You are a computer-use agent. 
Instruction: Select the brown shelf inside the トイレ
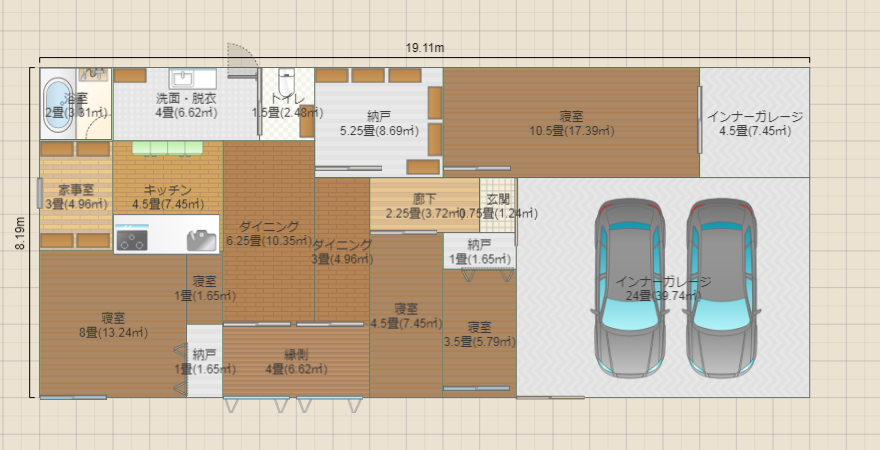coord(306,120)
